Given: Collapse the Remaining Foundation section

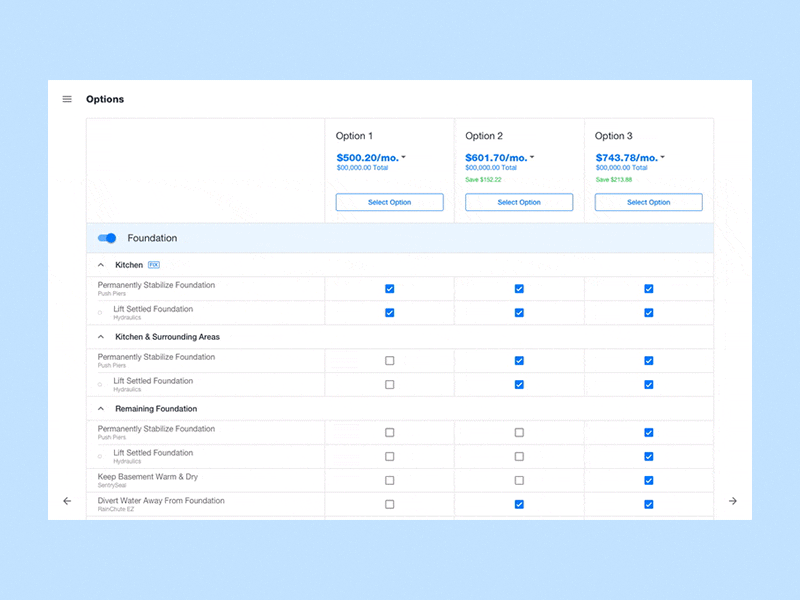Looking at the screenshot, I should click(101, 409).
